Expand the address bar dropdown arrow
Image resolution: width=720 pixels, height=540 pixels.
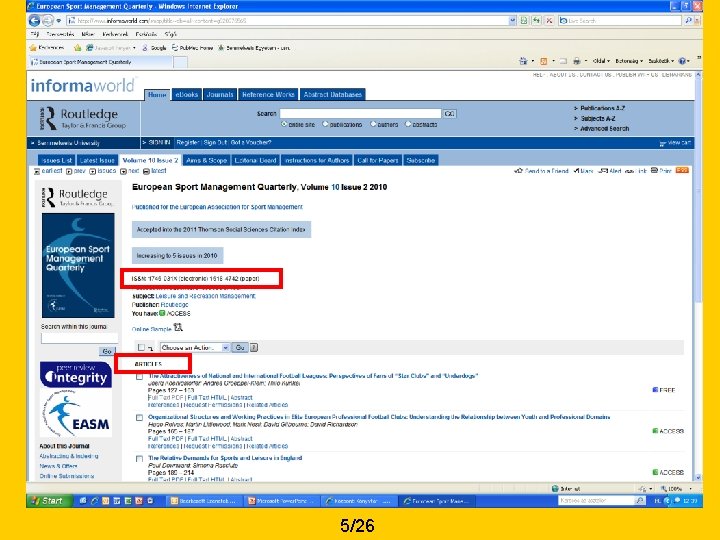(x=512, y=21)
